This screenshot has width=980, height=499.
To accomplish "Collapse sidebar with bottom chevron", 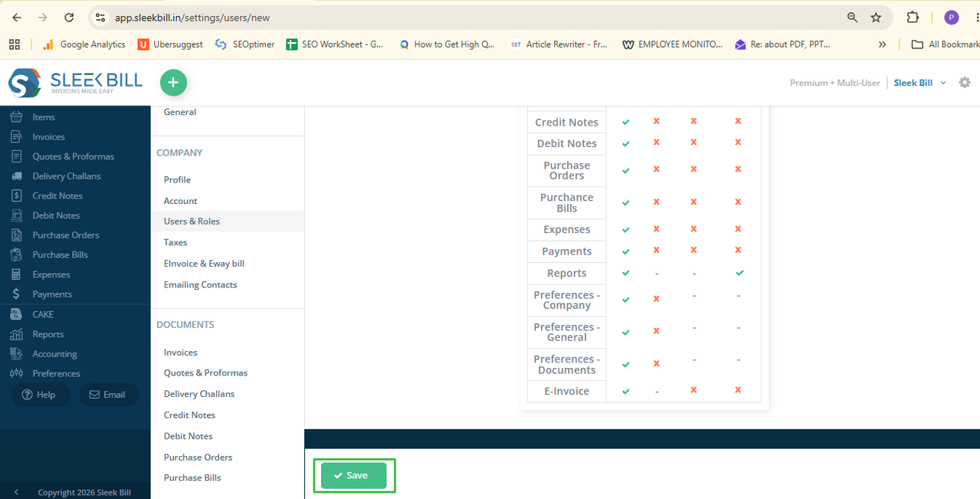I will [x=17, y=492].
